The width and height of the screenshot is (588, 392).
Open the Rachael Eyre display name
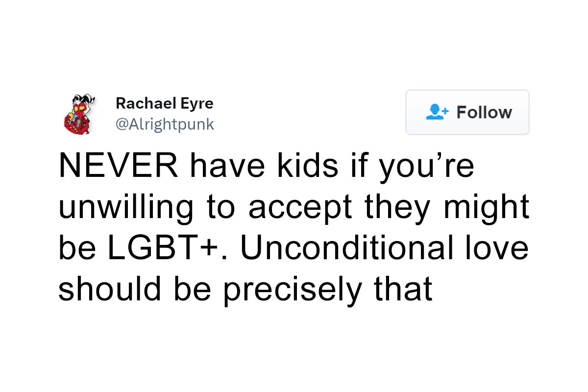(164, 103)
